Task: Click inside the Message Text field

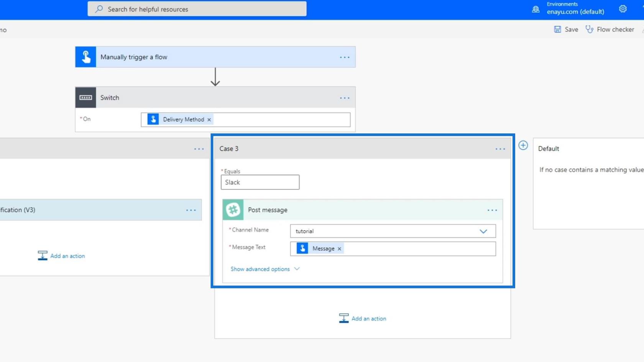Action: click(x=393, y=249)
